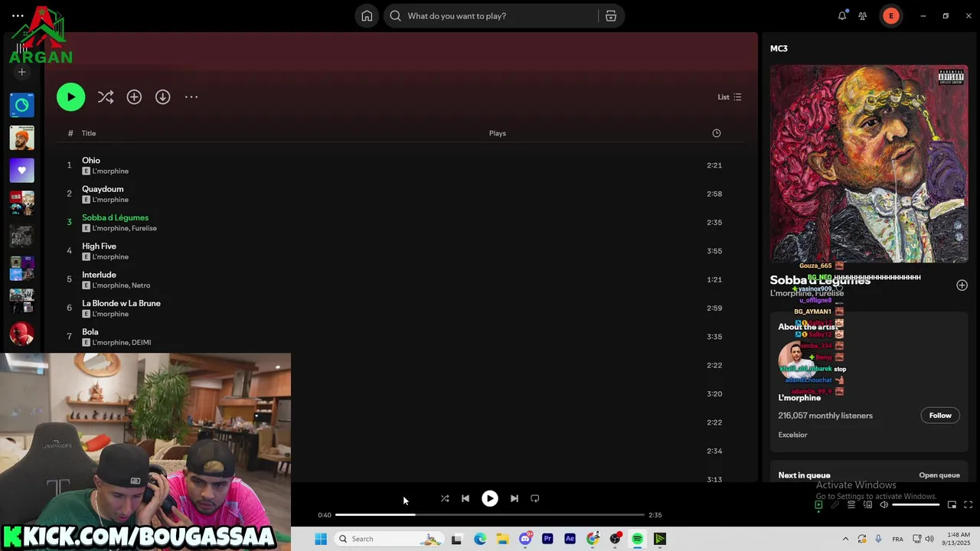Open Microsoft Edge from taskbar
Viewport: 980px width, 551px height.
tap(480, 539)
